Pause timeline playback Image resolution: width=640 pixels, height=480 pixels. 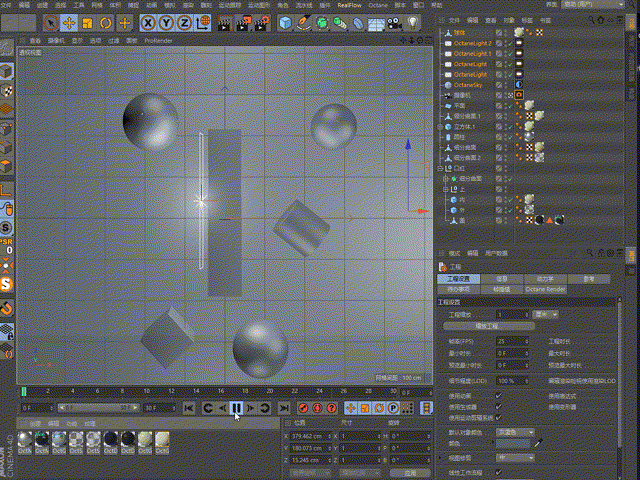click(x=236, y=408)
